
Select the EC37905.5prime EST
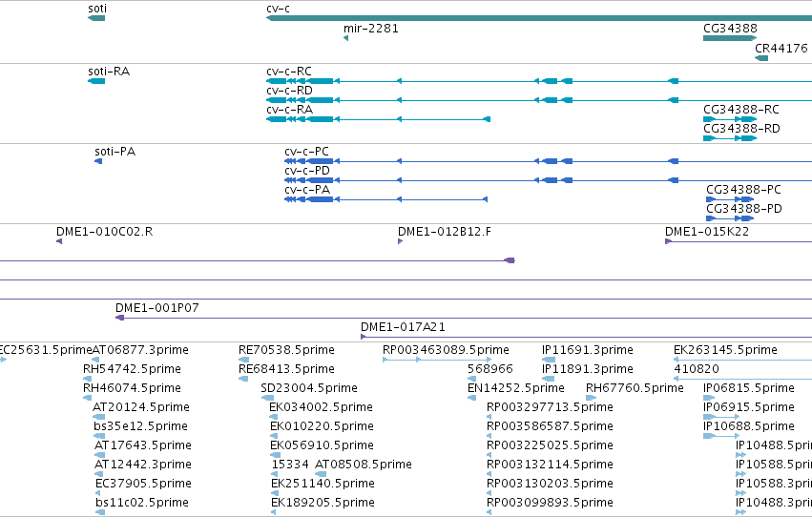coord(97,493)
